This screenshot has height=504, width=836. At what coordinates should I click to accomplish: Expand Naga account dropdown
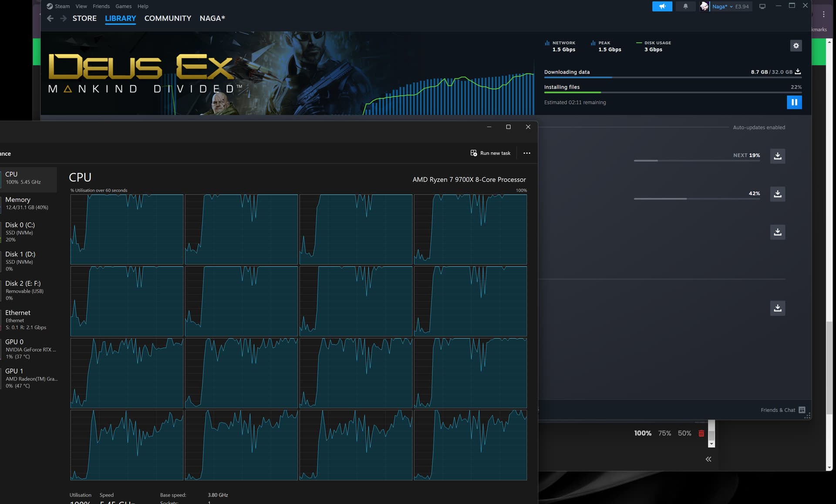(x=730, y=6)
